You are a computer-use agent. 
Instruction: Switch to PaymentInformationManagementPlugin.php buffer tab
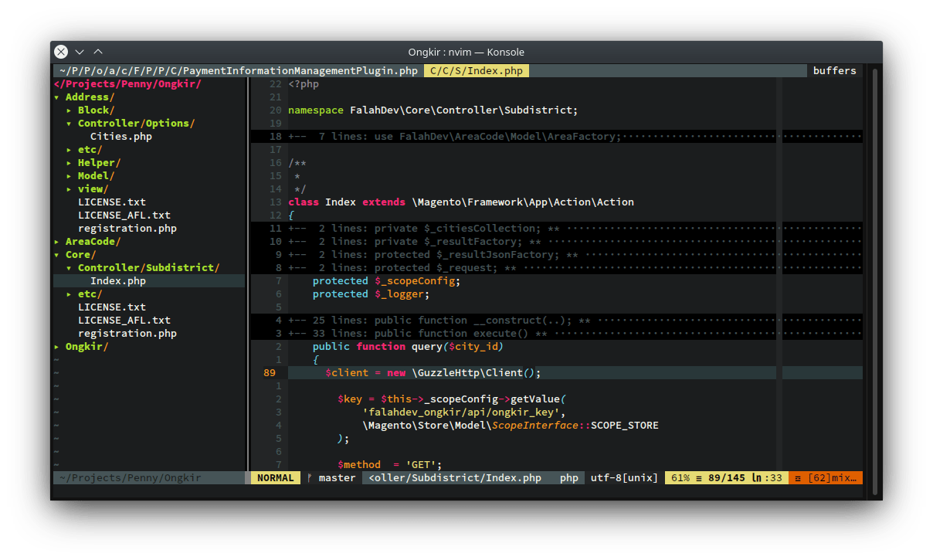pyautogui.click(x=239, y=71)
